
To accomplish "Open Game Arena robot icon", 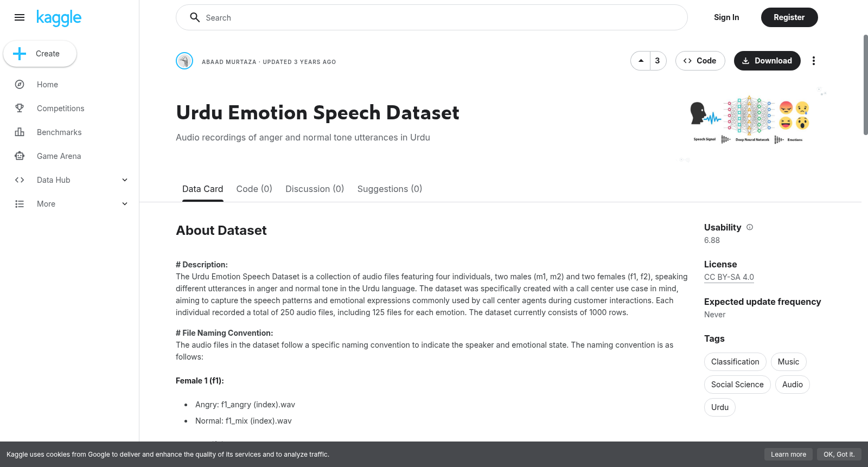I will click(x=20, y=156).
